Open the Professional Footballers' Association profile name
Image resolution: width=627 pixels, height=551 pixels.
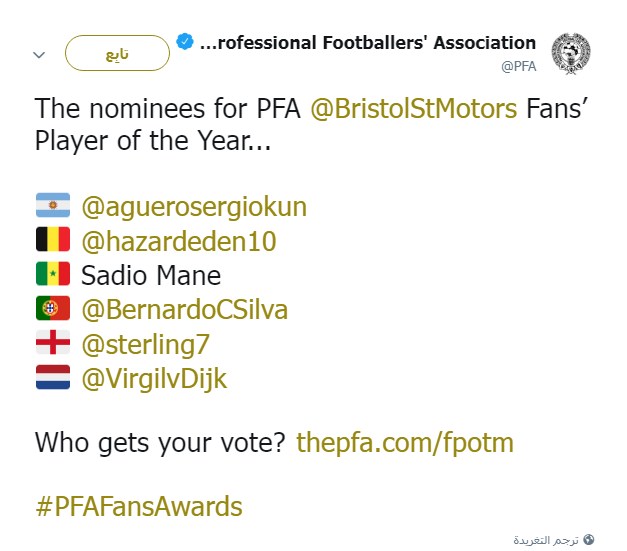click(368, 43)
